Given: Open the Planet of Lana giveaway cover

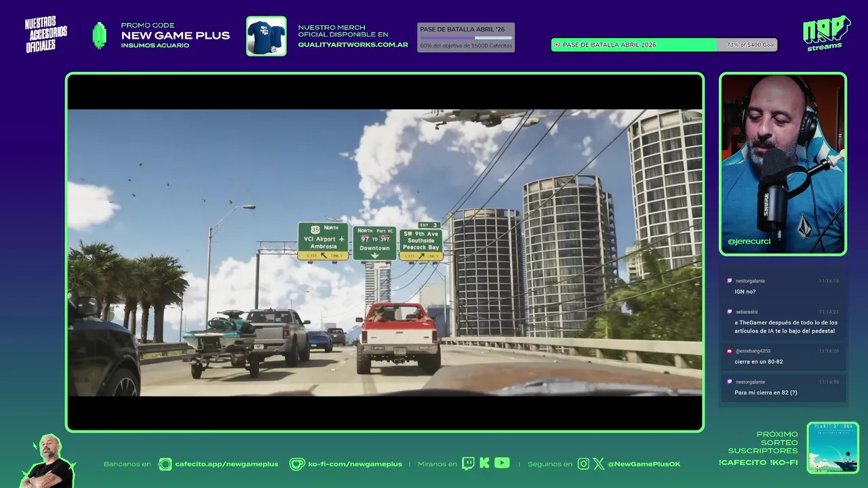Looking at the screenshot, I should coord(833,448).
